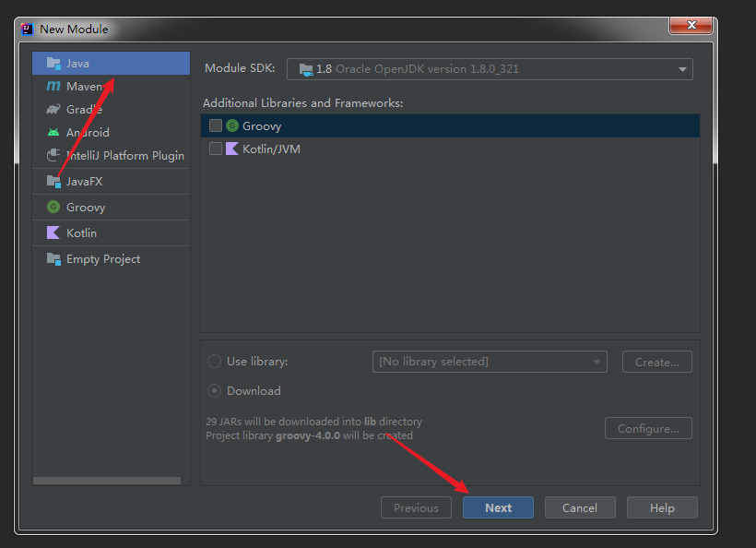Click the Configure... button
Image resolution: width=756 pixels, height=548 pixels.
648,428
